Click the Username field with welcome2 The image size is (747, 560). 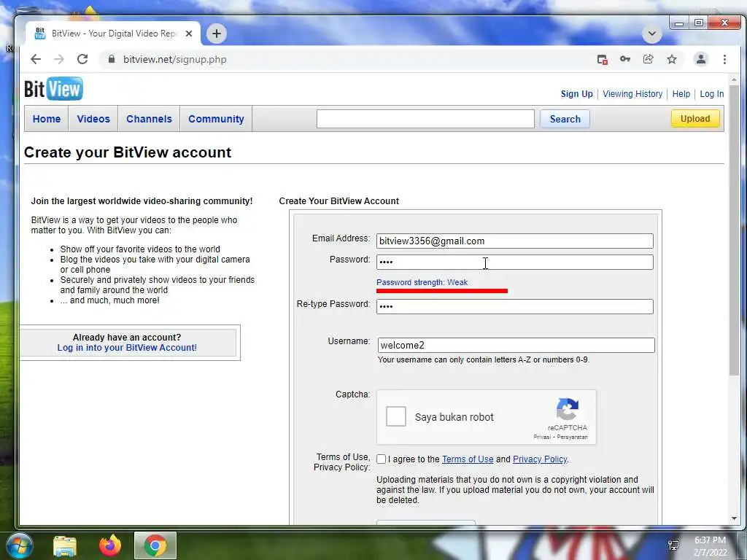pyautogui.click(x=516, y=345)
